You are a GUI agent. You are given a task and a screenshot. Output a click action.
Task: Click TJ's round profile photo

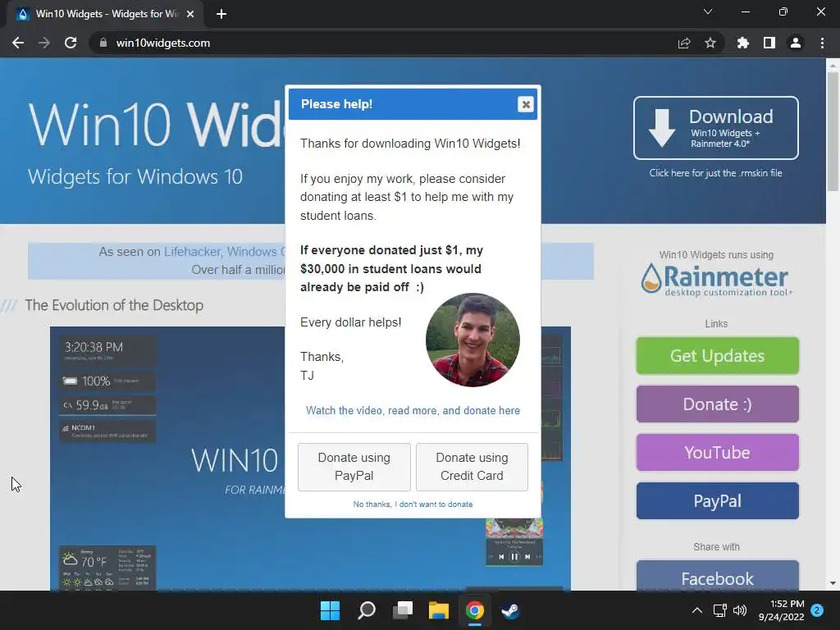[472, 340]
